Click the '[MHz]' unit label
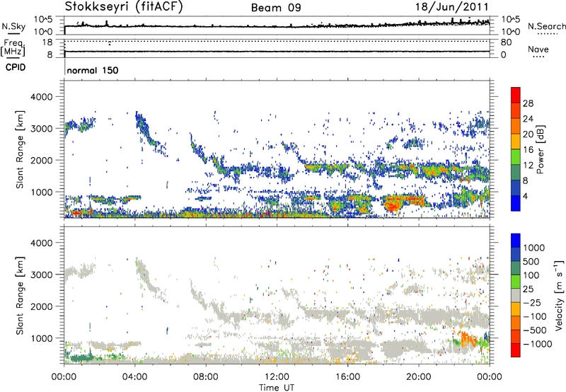The height and width of the screenshot is (392, 566). [x=13, y=51]
